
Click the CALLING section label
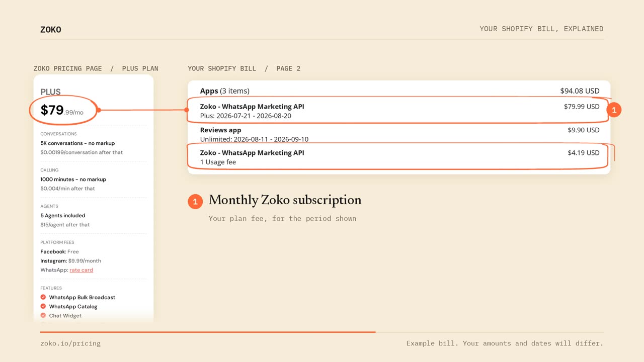click(50, 170)
